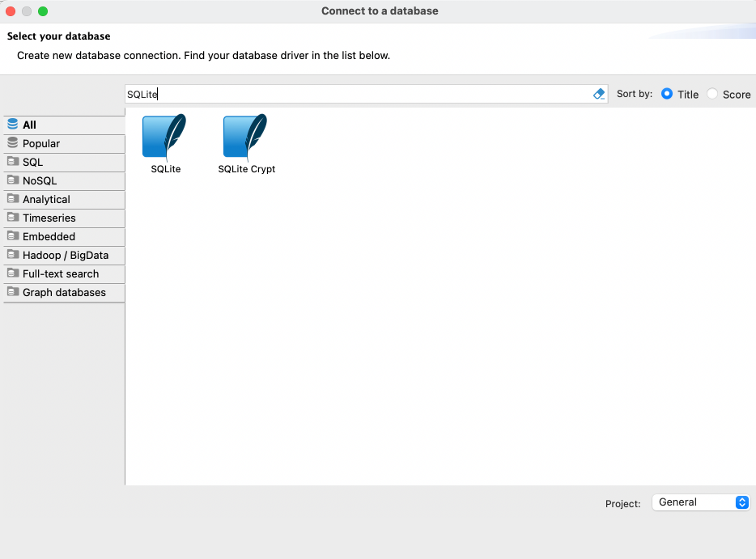This screenshot has height=559, width=756.
Task: Sort drivers by Score radio button
Action: [x=712, y=94]
